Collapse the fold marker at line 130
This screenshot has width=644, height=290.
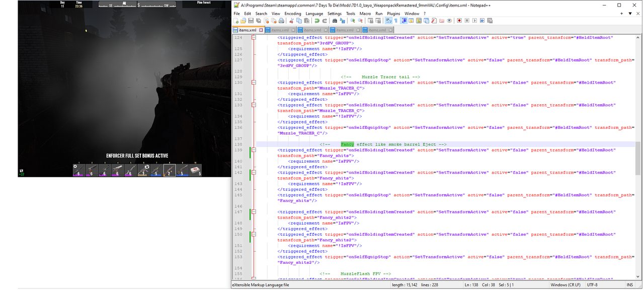tap(254, 83)
